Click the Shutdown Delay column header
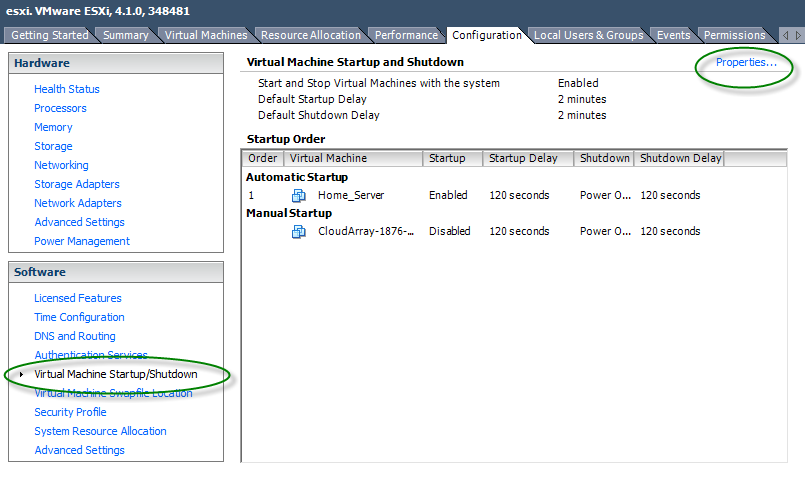The width and height of the screenshot is (805, 480). pos(678,158)
